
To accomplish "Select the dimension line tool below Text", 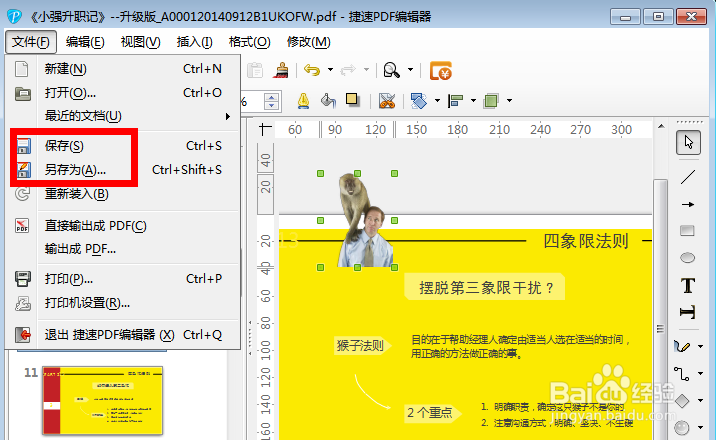I will tap(687, 312).
